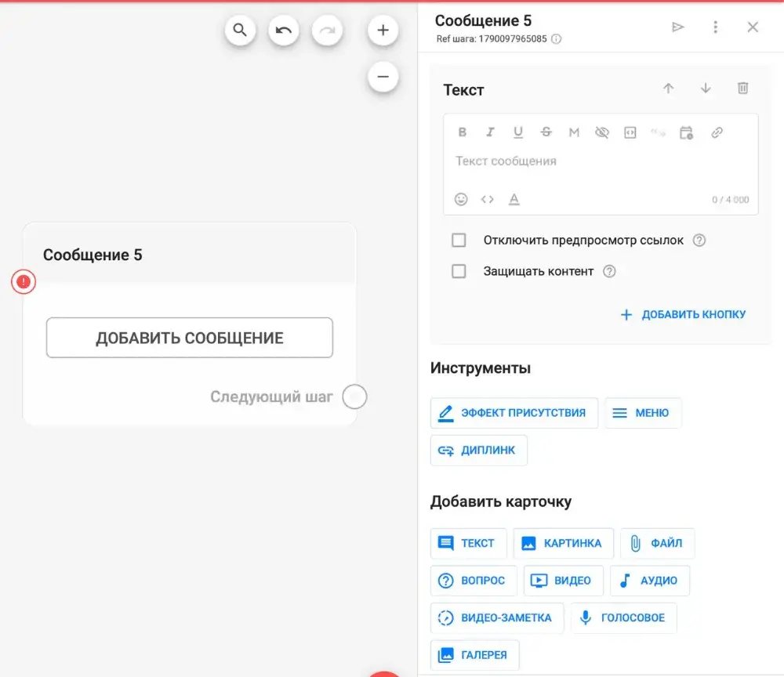This screenshot has height=677, width=784.
Task: Toggle bold formatting
Action: [x=463, y=132]
